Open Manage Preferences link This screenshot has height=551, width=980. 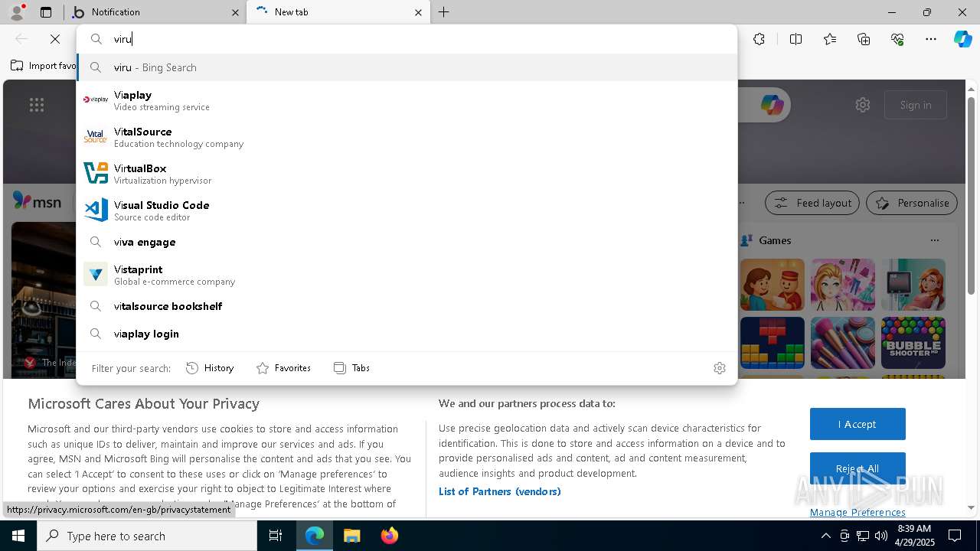(x=857, y=512)
